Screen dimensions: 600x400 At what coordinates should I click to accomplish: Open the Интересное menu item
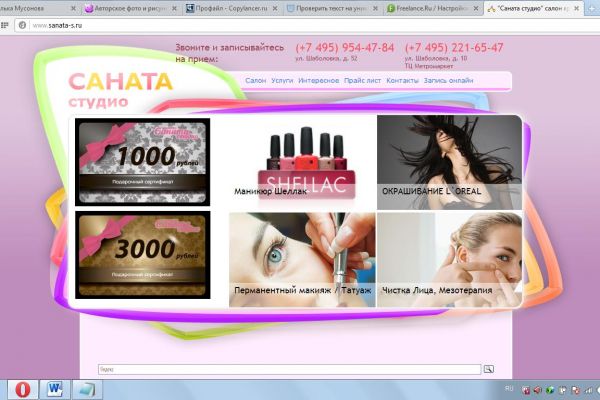[x=319, y=80]
